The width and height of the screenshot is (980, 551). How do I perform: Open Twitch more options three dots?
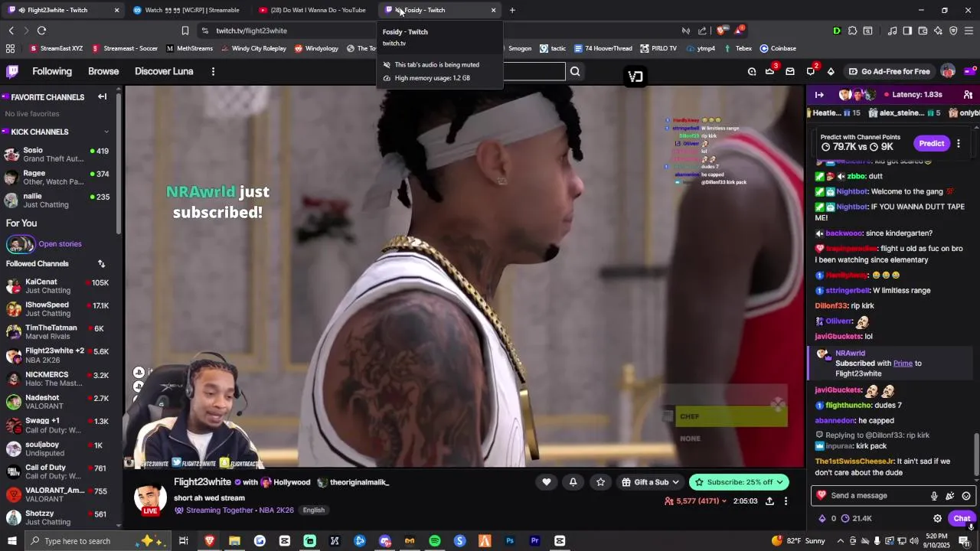click(213, 71)
